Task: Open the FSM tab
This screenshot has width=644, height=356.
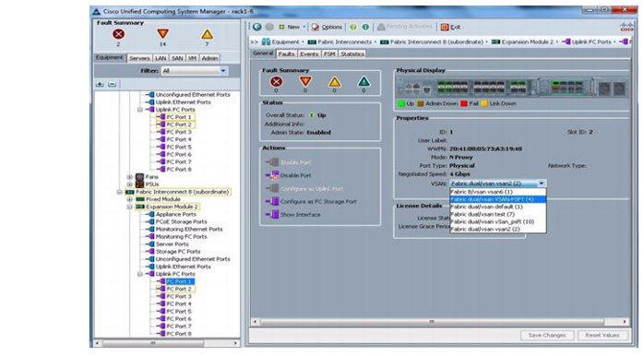Action: pyautogui.click(x=329, y=54)
